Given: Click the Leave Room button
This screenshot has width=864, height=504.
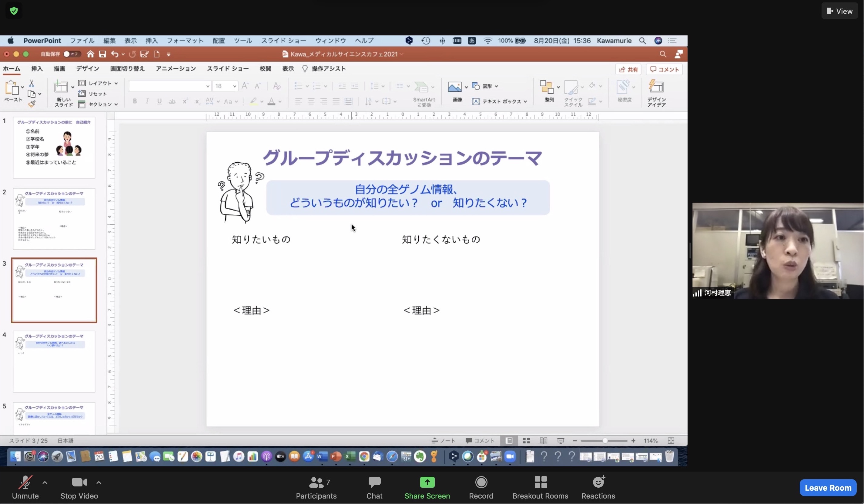Looking at the screenshot, I should pos(828,488).
